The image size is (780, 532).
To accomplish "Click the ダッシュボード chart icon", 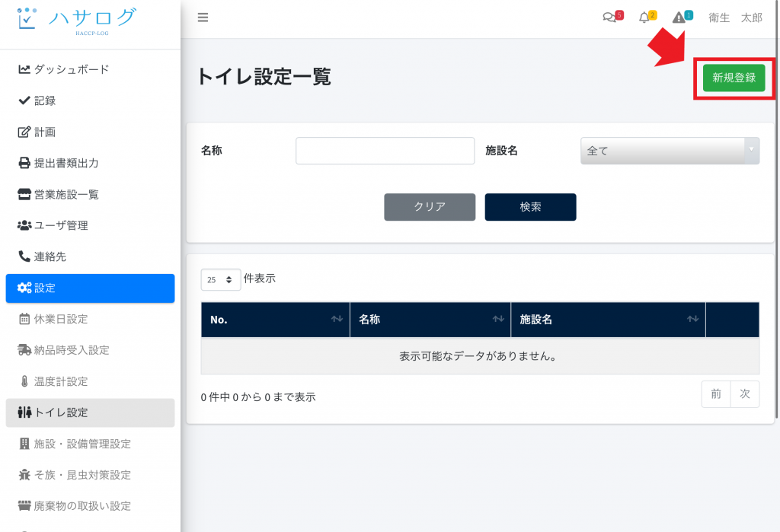I will (24, 69).
